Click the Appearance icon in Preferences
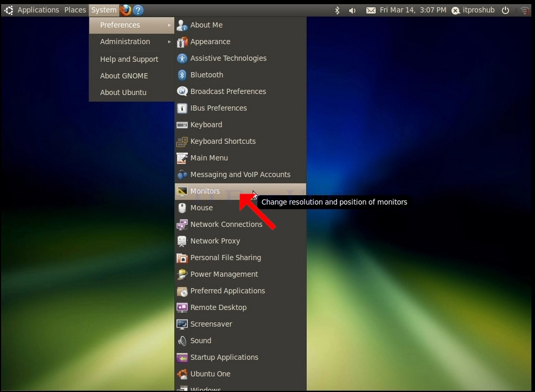This screenshot has width=535, height=392. point(182,42)
